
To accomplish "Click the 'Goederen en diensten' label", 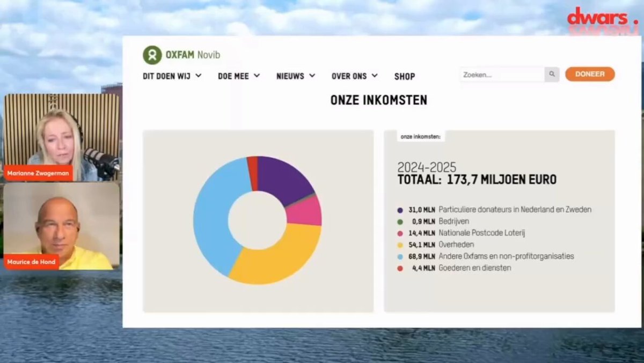I will click(x=475, y=268).
